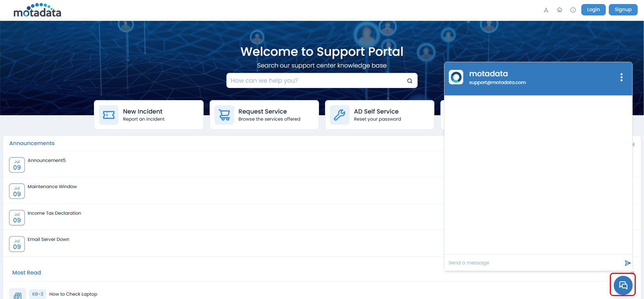This screenshot has height=299, width=644.
Task: Click the knowledge base search field
Action: pyautogui.click(x=315, y=81)
